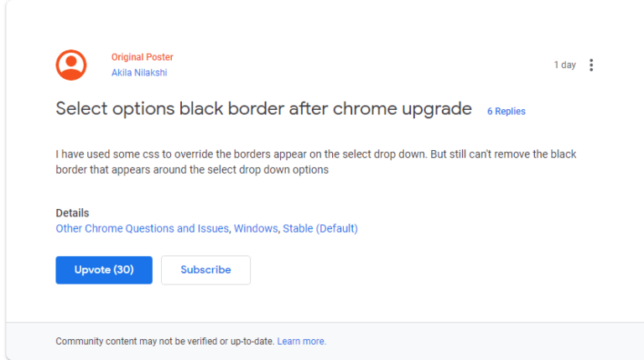Click the Original Poster label
644x360 pixels.
pyautogui.click(x=142, y=57)
